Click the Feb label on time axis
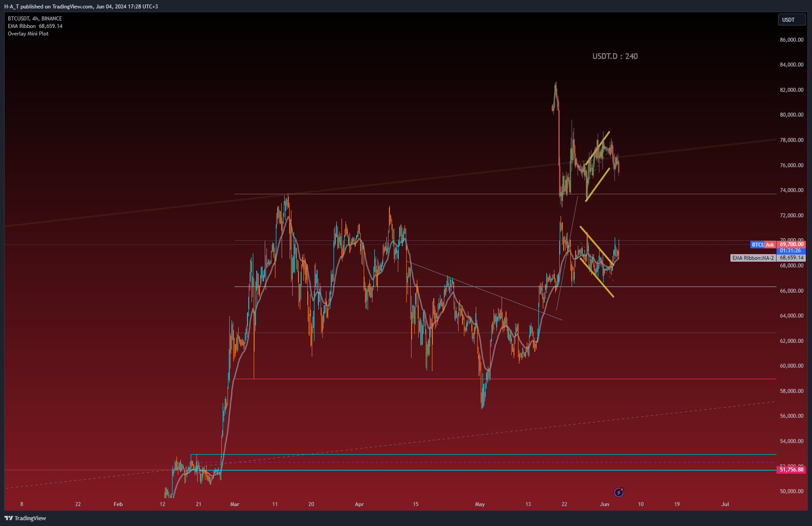 click(118, 504)
